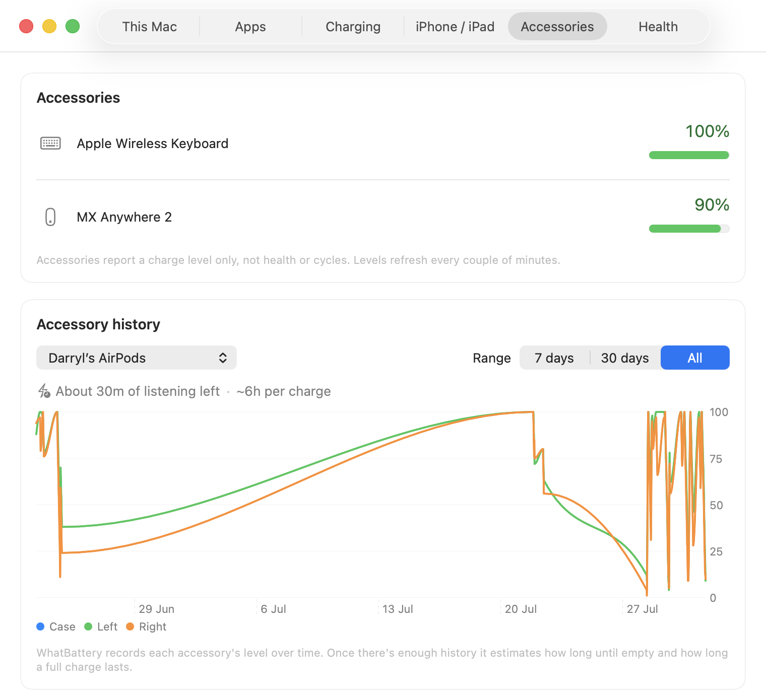
Task: Click the ~6h per charge estimate
Action: click(284, 391)
